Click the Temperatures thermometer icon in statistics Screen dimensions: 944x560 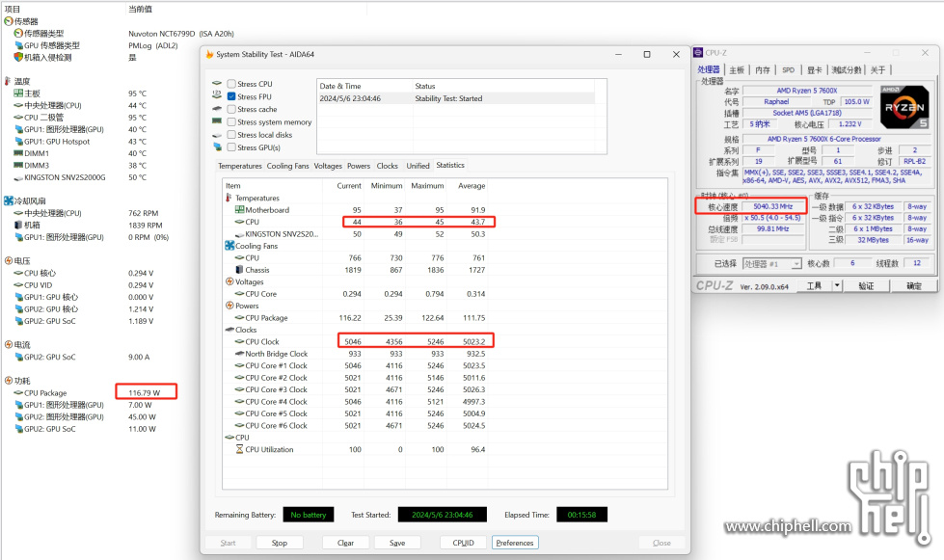[x=229, y=198]
